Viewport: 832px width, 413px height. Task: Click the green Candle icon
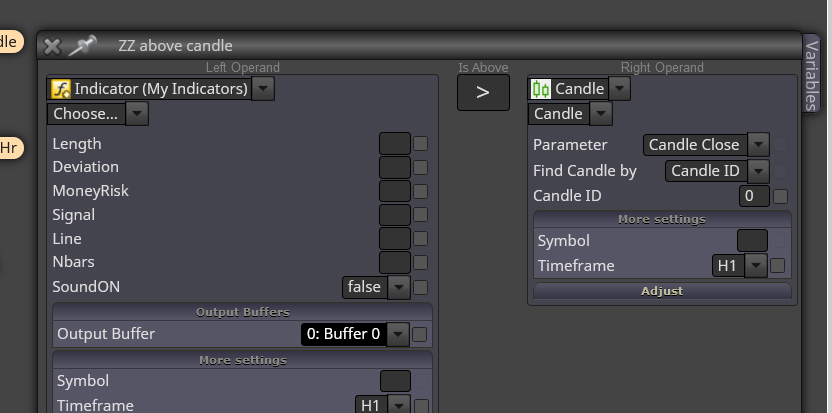(x=541, y=89)
